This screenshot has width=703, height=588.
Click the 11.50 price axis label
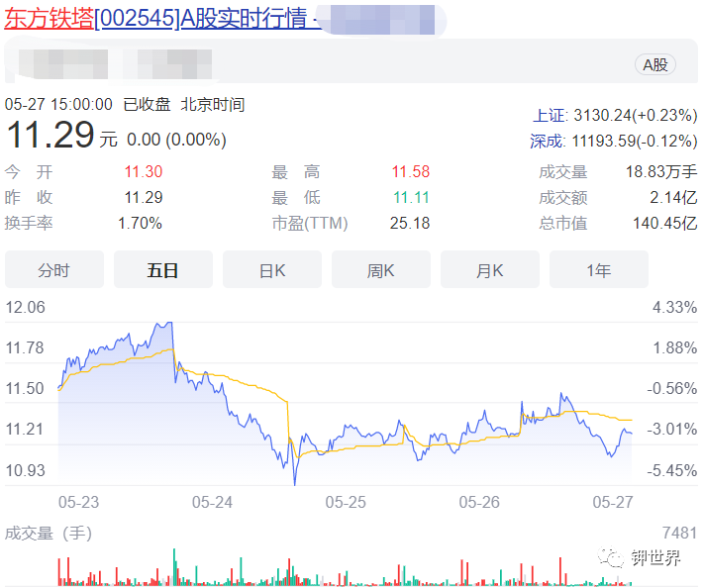pos(25,388)
